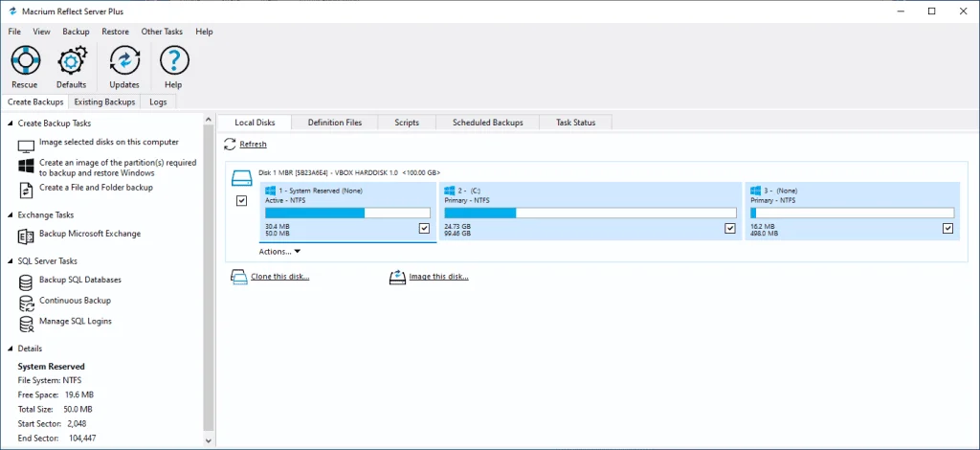The image size is (980, 450).
Task: Click the Continuous Backup database icon
Action: coord(26,304)
